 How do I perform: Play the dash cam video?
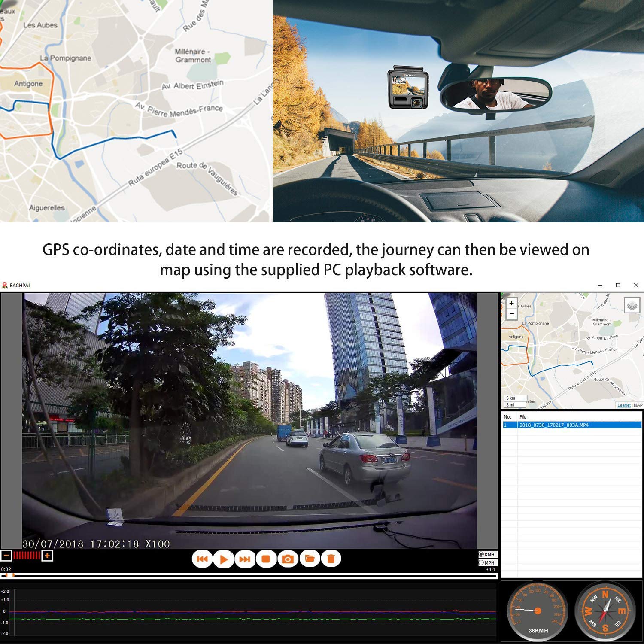(x=224, y=559)
